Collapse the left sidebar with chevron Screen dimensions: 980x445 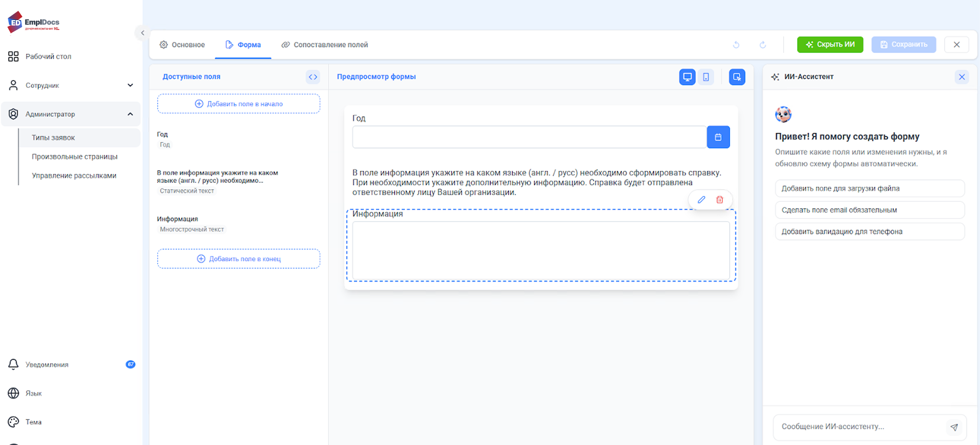[142, 33]
